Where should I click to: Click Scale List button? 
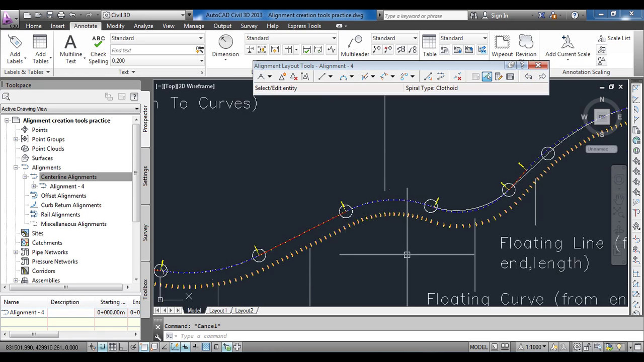coord(614,38)
